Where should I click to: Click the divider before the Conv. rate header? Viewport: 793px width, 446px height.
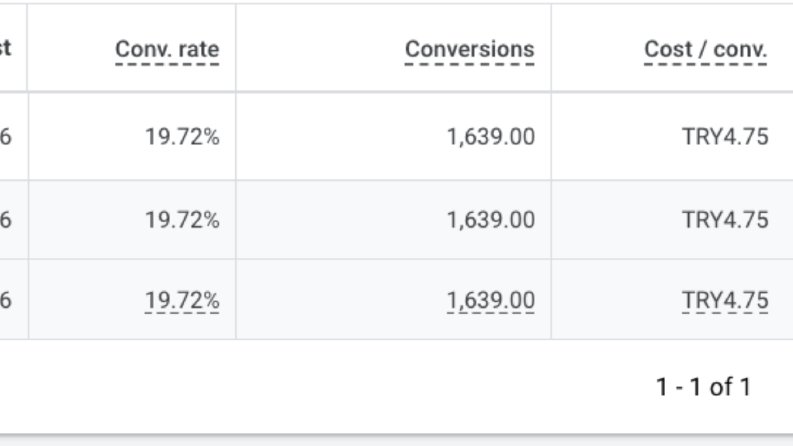coord(27,48)
